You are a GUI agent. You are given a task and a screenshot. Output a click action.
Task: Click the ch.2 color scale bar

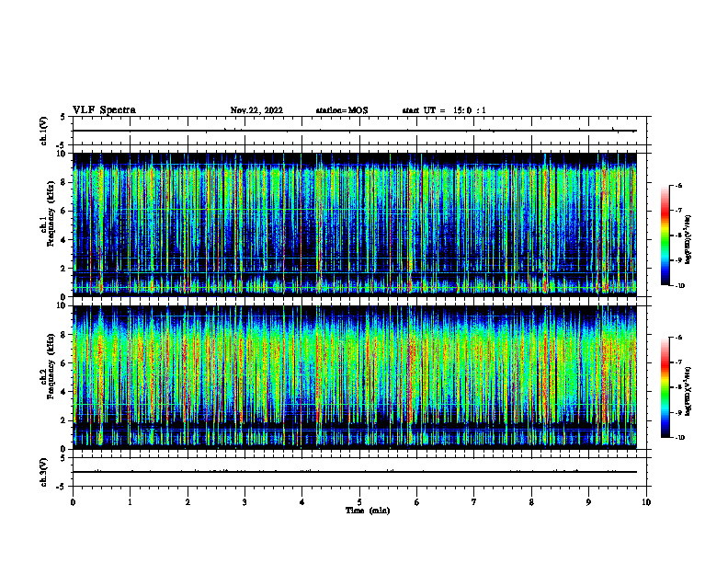tap(665, 387)
